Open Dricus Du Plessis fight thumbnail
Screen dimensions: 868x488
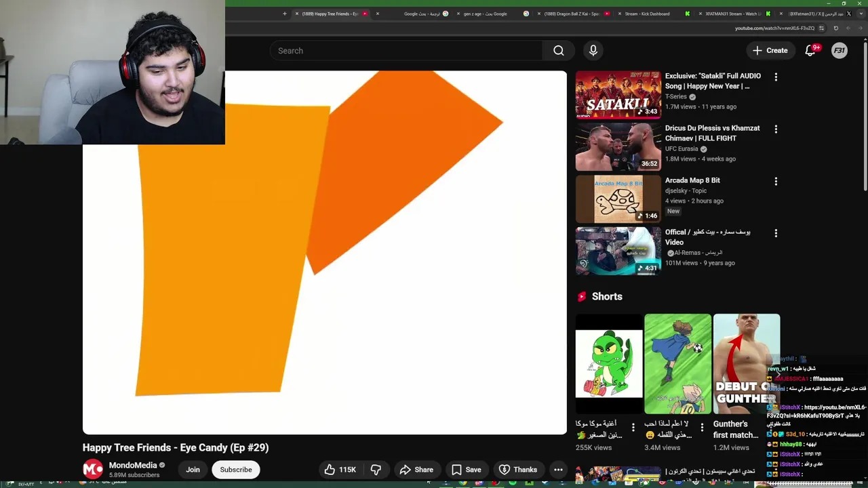[618, 147]
